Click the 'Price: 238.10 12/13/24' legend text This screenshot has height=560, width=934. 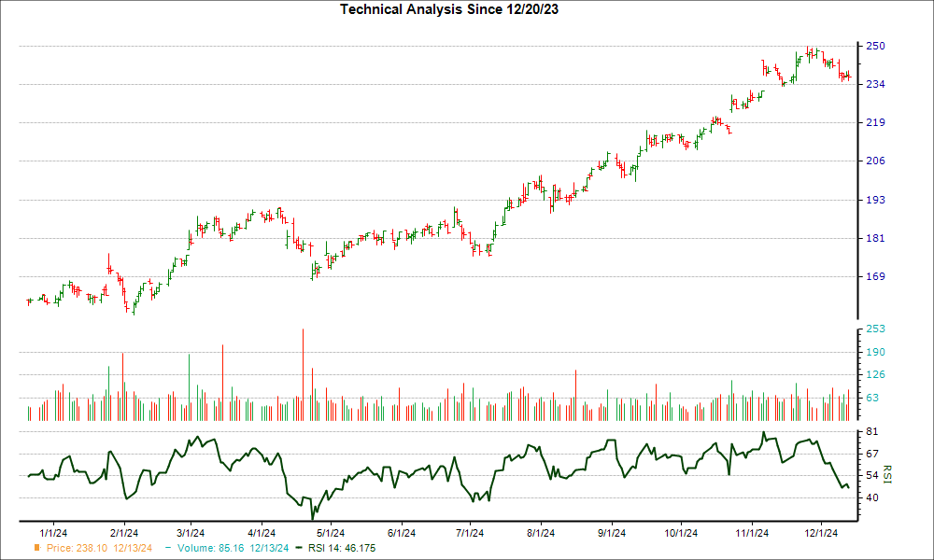[x=100, y=548]
